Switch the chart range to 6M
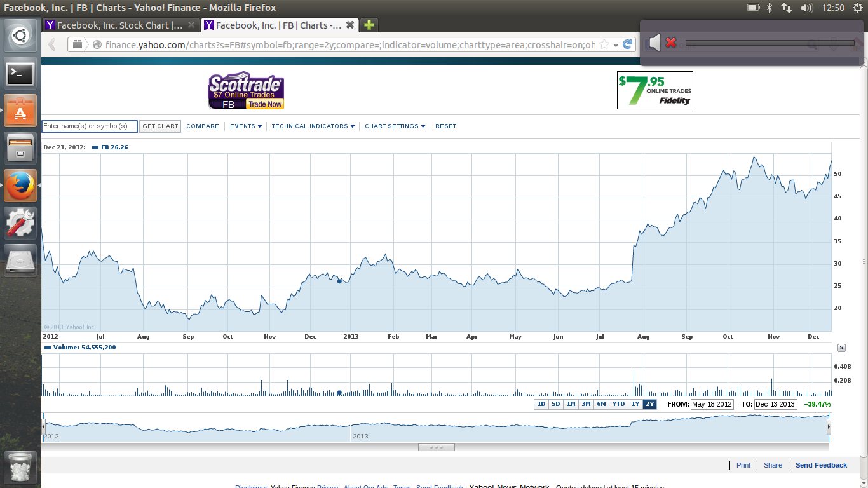 601,404
